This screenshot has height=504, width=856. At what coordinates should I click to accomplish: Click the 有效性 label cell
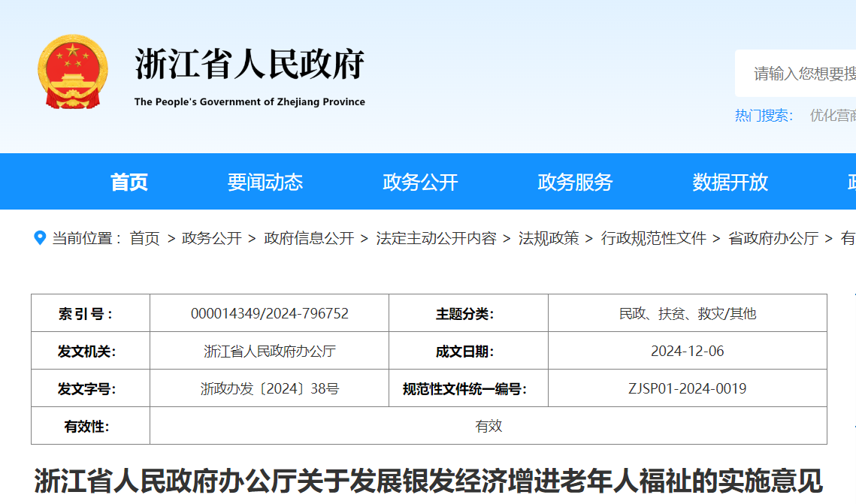coord(91,425)
